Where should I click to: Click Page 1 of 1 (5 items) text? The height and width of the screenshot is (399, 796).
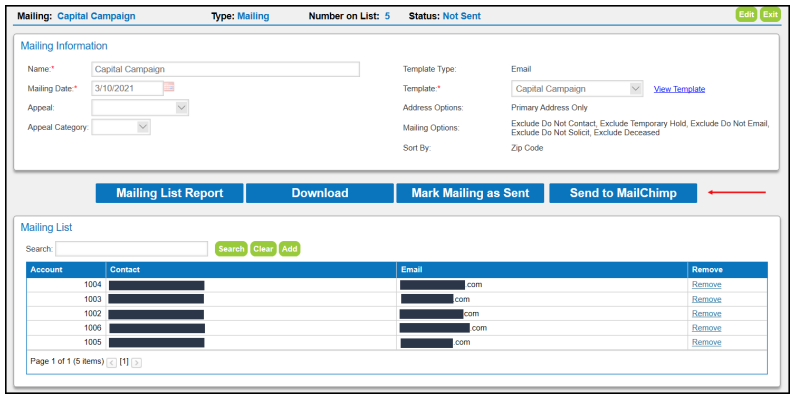67,361
